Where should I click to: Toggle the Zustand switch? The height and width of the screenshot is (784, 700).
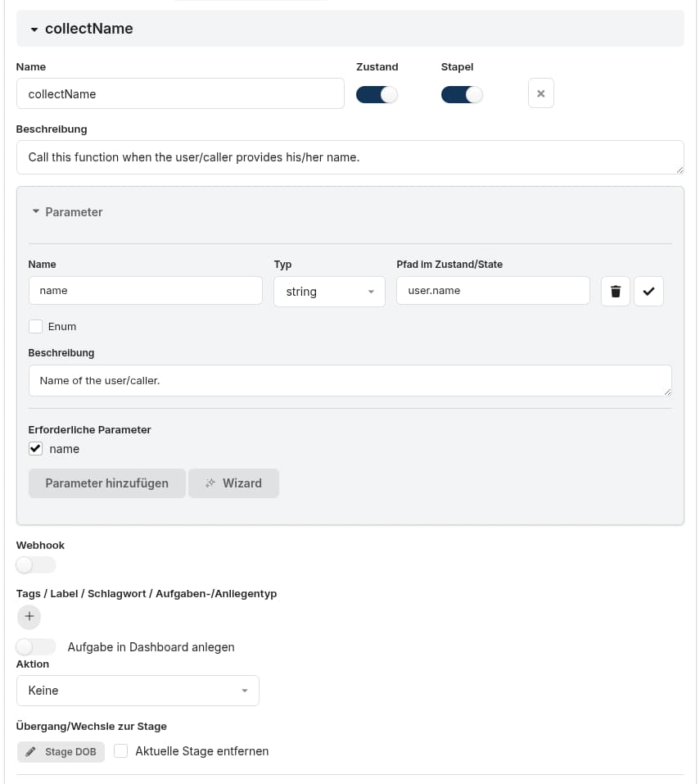click(x=377, y=95)
